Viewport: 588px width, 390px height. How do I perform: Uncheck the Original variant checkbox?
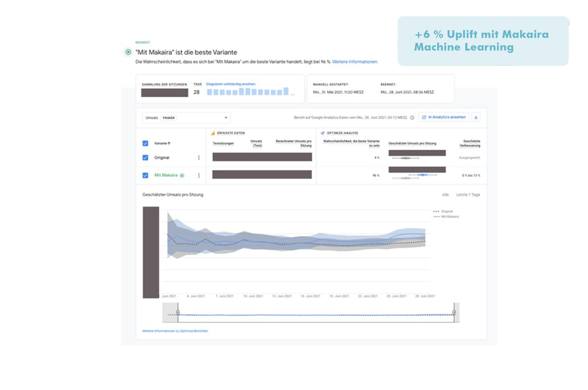pyautogui.click(x=145, y=158)
